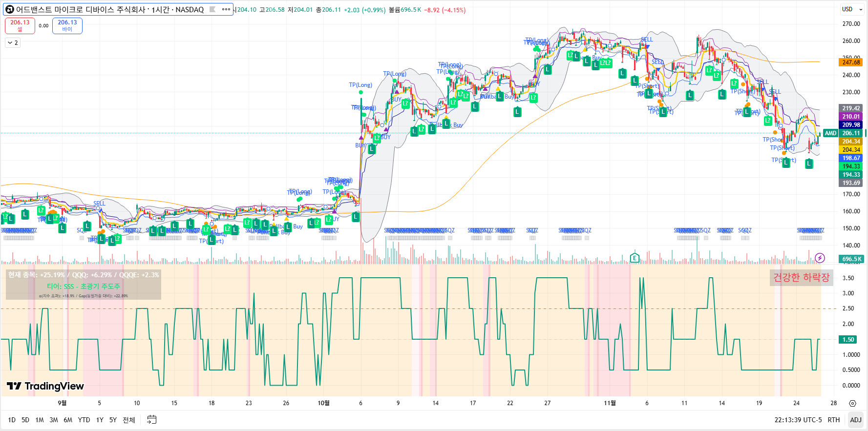Click the 219.42 gray price label
868x431 pixels.
pyautogui.click(x=851, y=108)
